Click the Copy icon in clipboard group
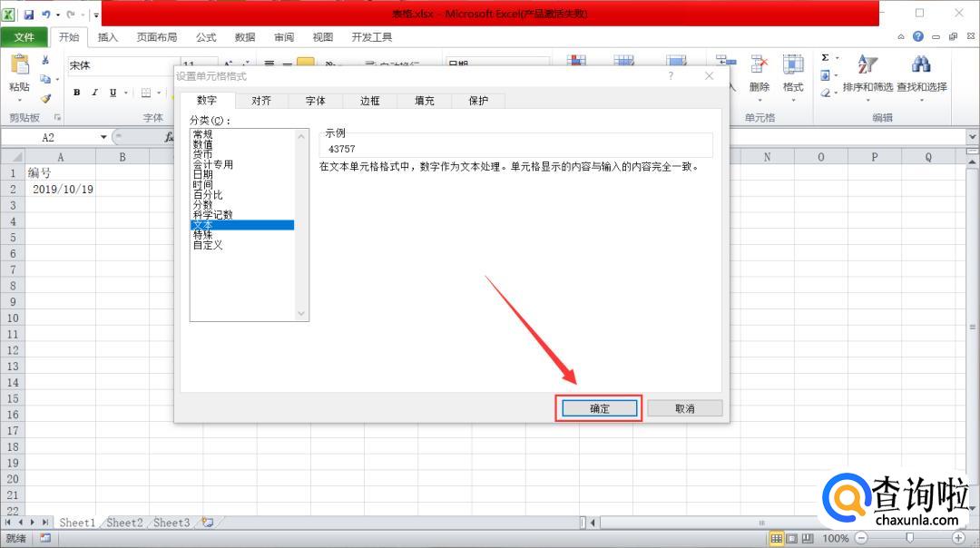 [x=45, y=79]
